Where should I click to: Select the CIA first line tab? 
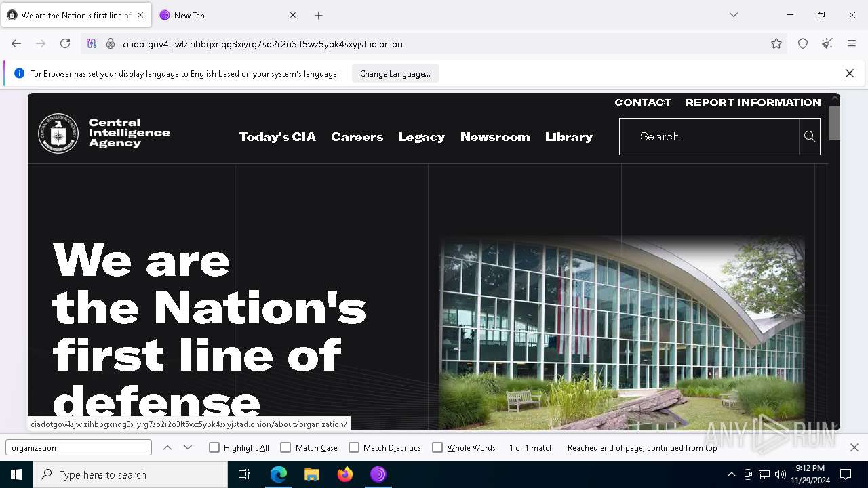pyautogui.click(x=76, y=15)
